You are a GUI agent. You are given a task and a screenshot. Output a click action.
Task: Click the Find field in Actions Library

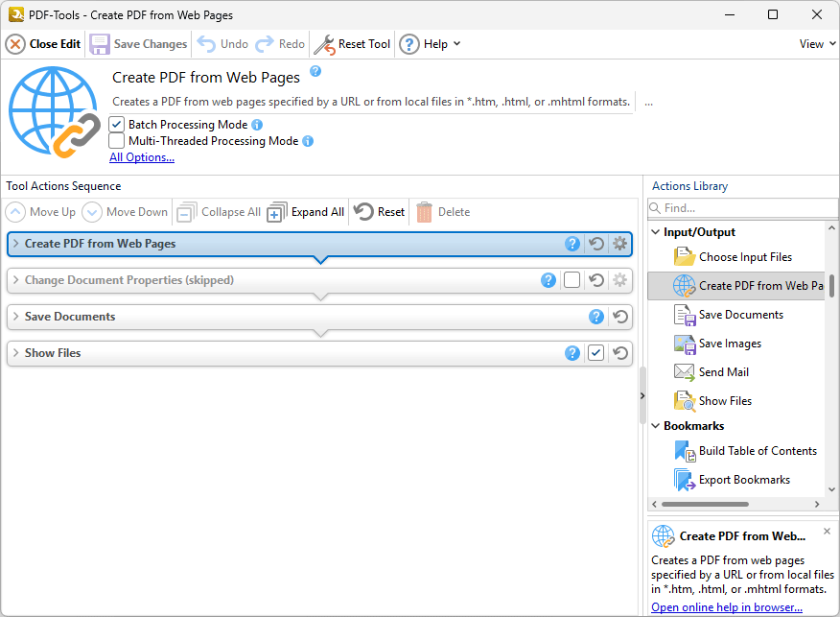click(743, 208)
